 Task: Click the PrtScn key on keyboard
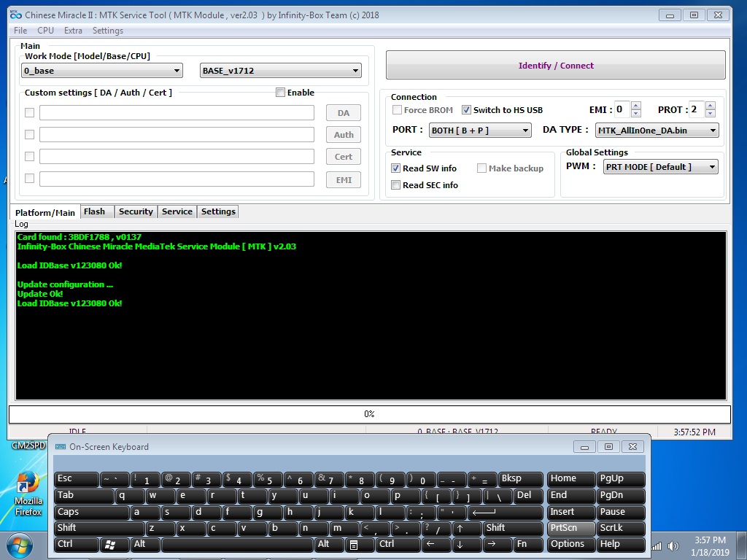570,528
